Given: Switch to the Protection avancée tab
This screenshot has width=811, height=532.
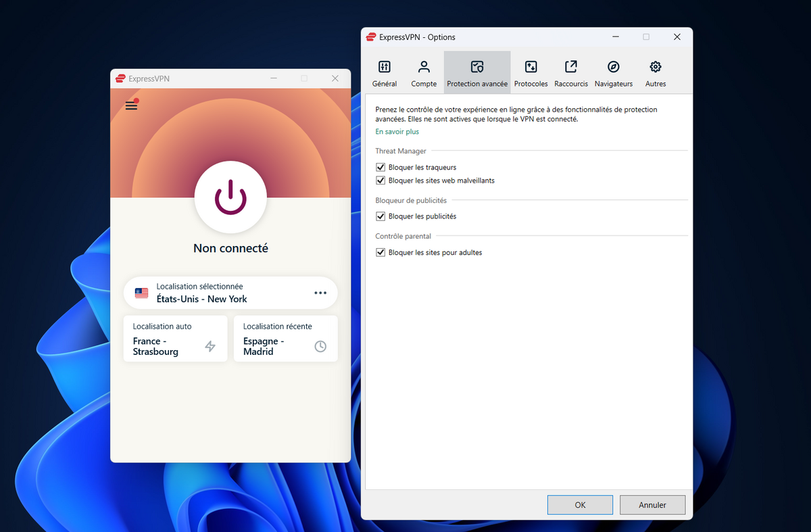Looking at the screenshot, I should 476,72.
